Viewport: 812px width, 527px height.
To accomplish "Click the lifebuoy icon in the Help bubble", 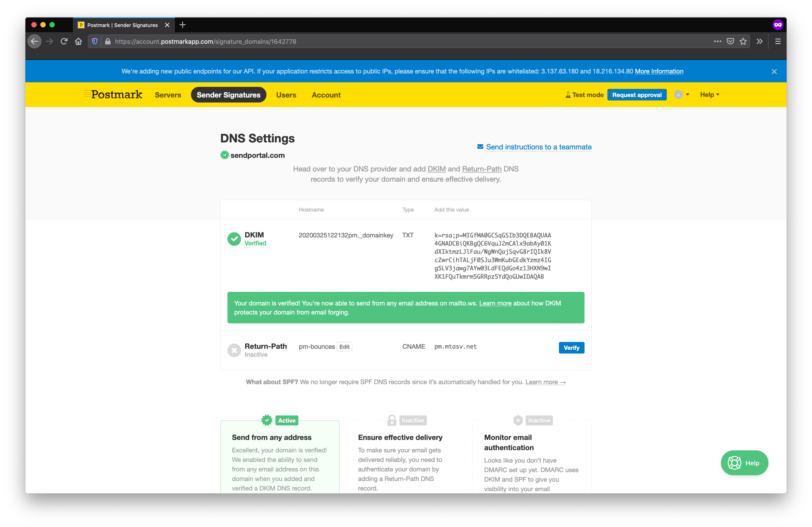I will click(734, 463).
